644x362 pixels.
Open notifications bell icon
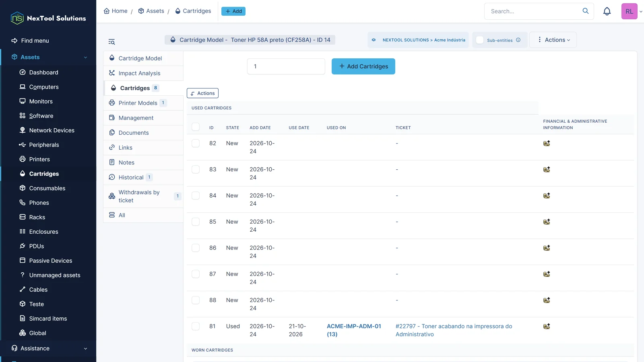607,11
